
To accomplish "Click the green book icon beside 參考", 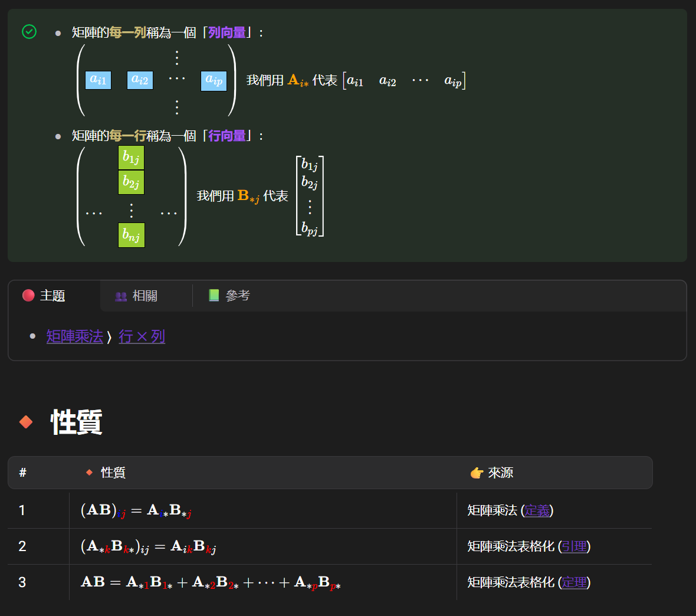I will 214,295.
